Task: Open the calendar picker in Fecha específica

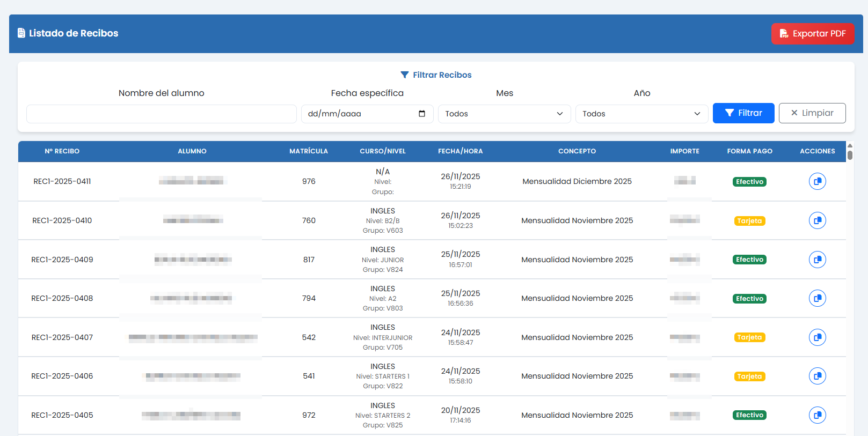Action: pyautogui.click(x=422, y=114)
